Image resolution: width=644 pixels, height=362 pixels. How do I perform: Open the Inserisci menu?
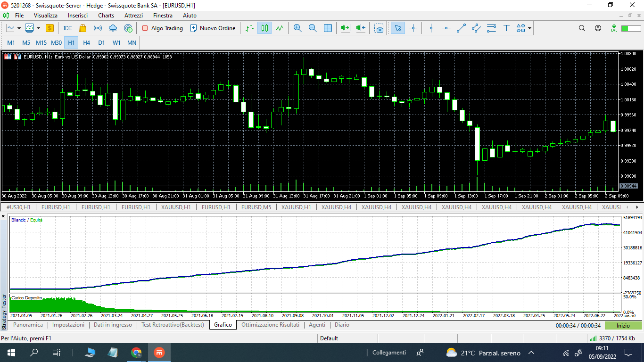[x=78, y=16]
